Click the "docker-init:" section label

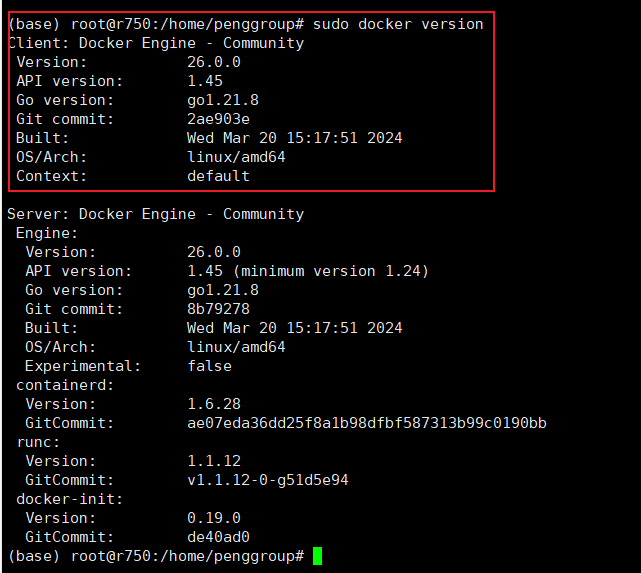[x=70, y=499]
